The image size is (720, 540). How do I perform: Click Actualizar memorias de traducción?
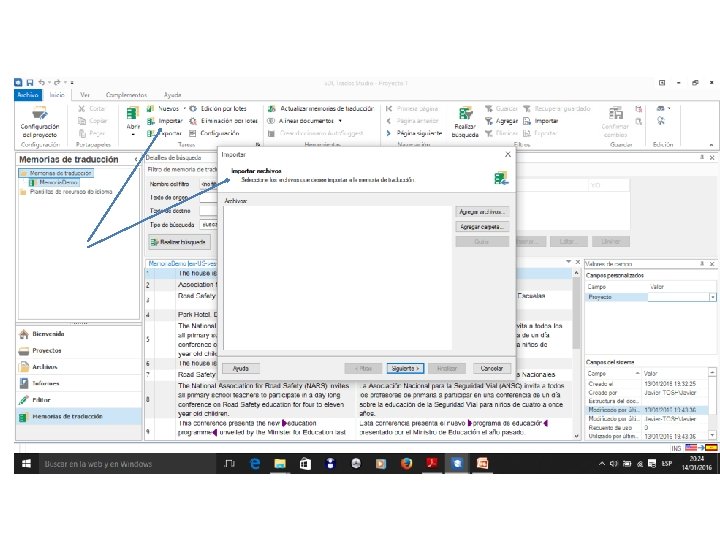pos(321,109)
